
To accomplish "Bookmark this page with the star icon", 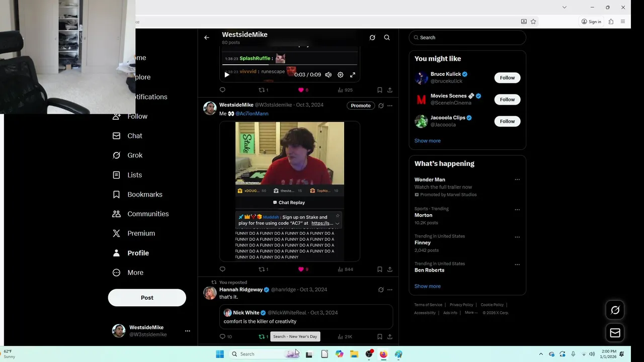I will (x=533, y=22).
